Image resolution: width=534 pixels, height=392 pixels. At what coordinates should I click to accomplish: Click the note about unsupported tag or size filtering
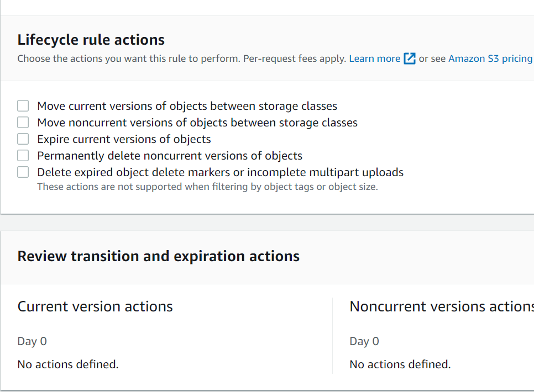click(207, 187)
